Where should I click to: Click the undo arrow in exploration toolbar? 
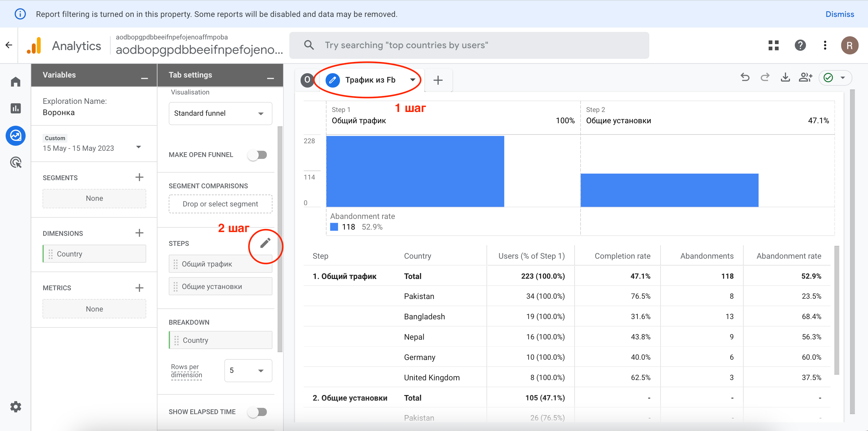click(745, 78)
